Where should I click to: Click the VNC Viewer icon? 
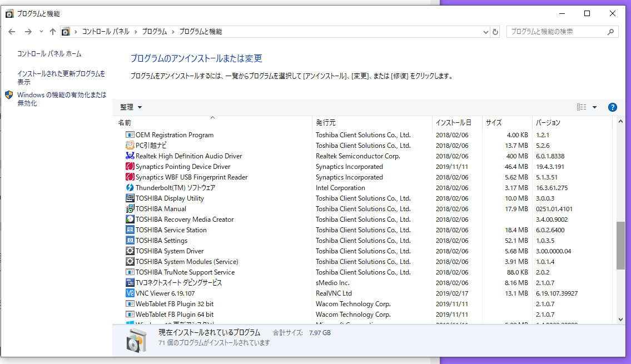(x=130, y=293)
